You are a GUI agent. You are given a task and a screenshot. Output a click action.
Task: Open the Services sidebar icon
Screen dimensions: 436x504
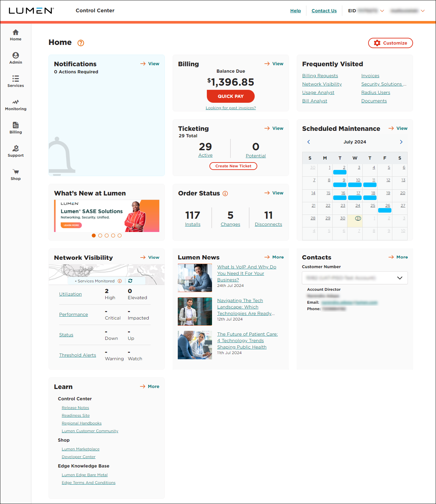pos(16,82)
